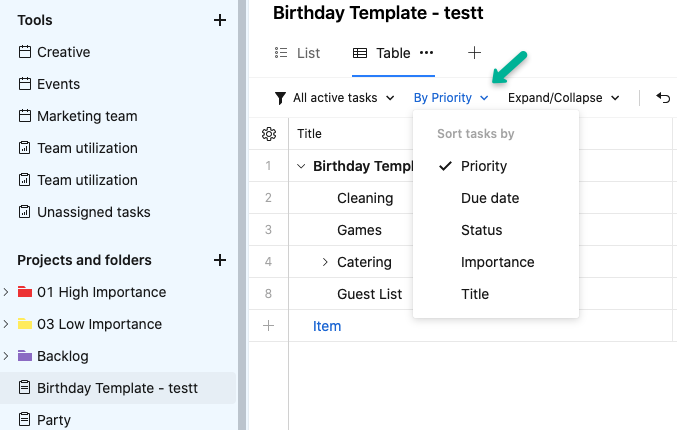This screenshot has height=430, width=677.
Task: Click the purple Backlog folder icon
Action: coord(25,356)
